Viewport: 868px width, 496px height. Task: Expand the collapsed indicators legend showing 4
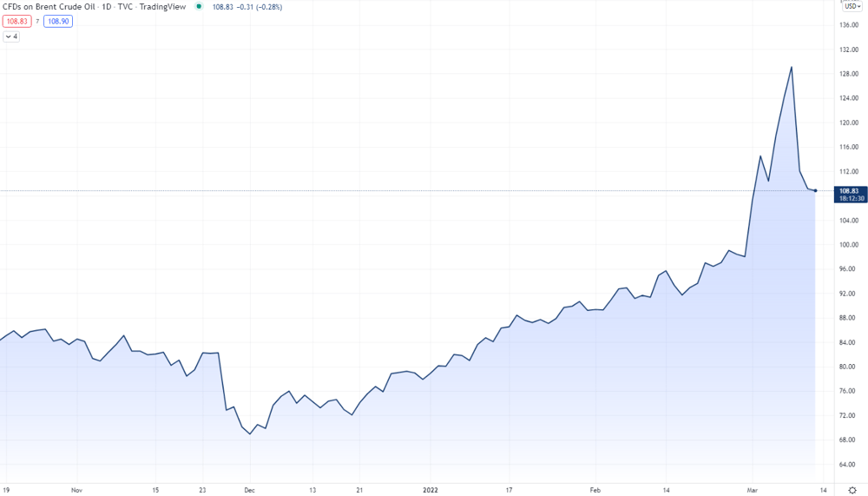11,36
